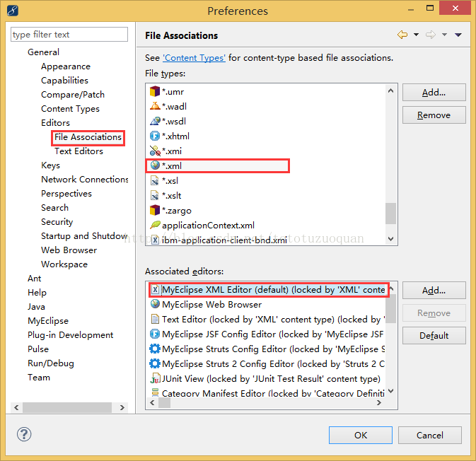This screenshot has width=476, height=461.
Task: Set selected editor with Default button
Action: pos(434,335)
